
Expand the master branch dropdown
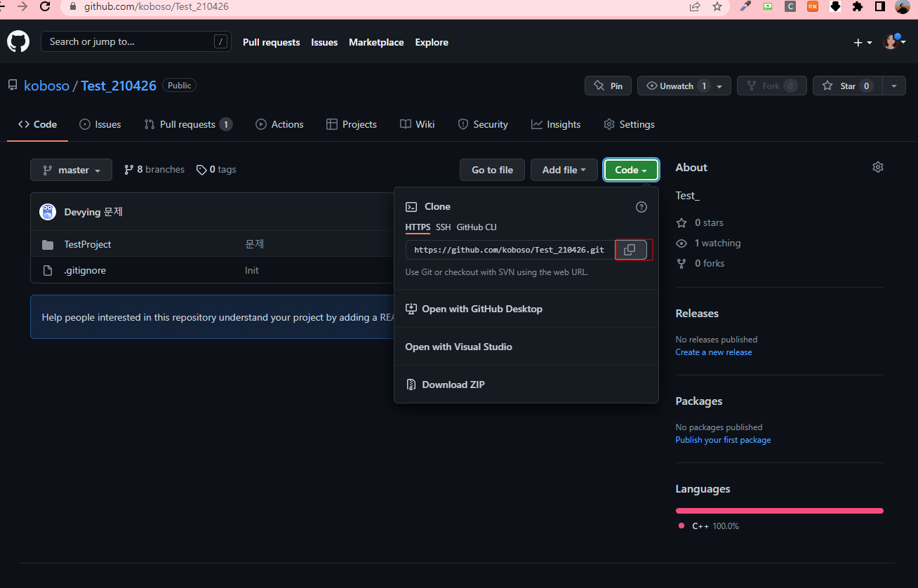point(71,170)
